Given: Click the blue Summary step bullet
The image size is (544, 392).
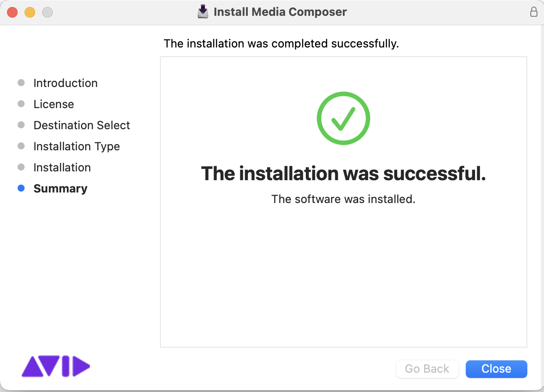Looking at the screenshot, I should click(x=21, y=189).
